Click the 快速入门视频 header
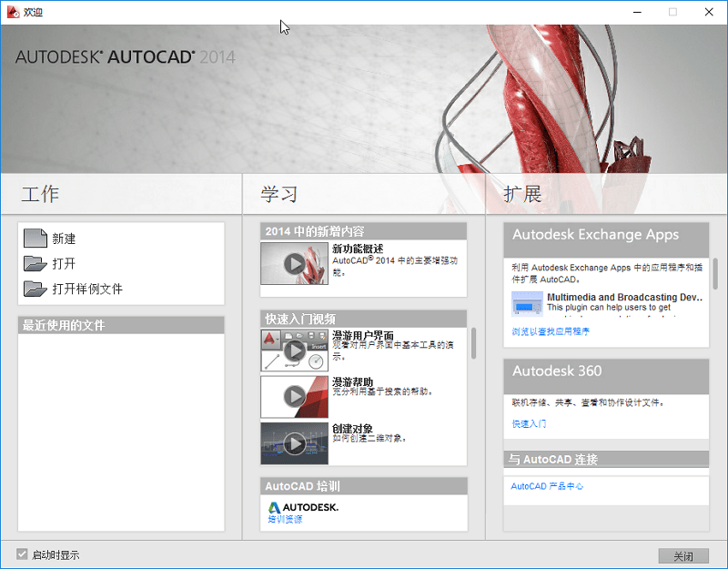728x569 pixels. coord(363,319)
